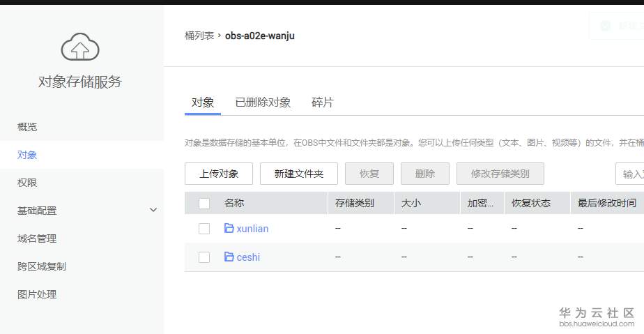The height and width of the screenshot is (334, 644).
Task: Click the xunlian folder icon
Action: pos(229,229)
